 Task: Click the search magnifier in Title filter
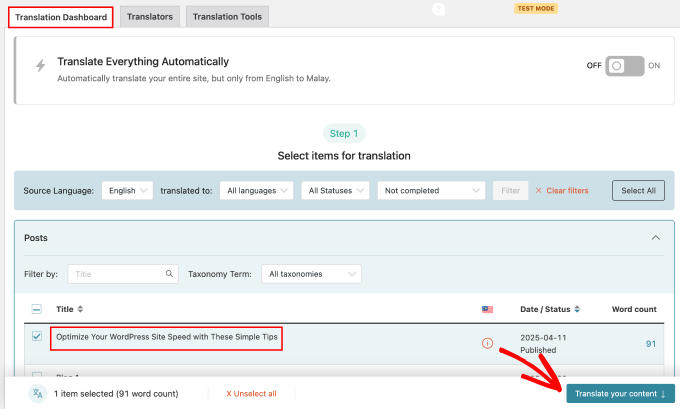171,273
